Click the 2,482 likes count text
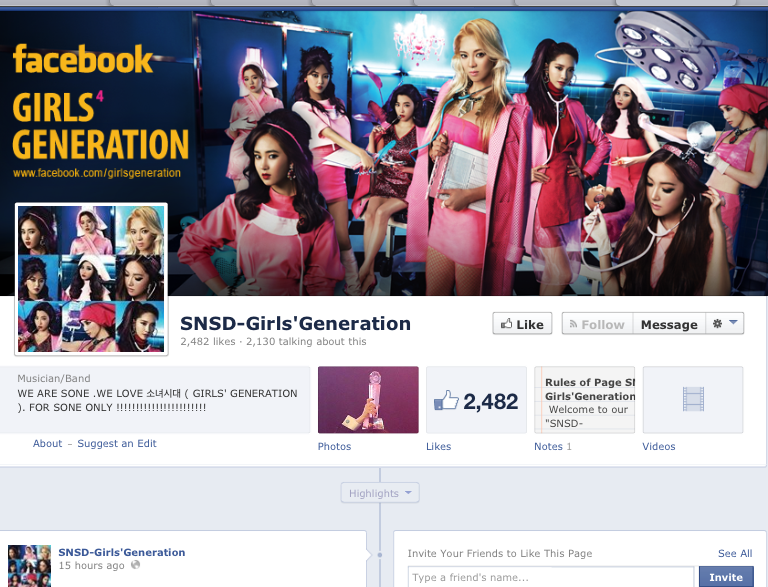Viewport: 768px width, 587px height. (x=208, y=342)
